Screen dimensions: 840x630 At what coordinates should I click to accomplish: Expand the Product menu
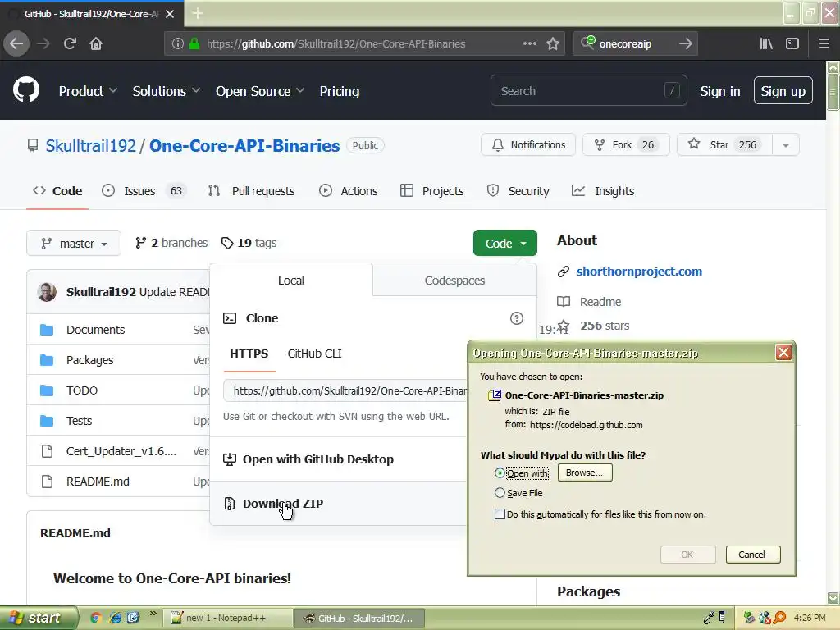click(x=88, y=91)
